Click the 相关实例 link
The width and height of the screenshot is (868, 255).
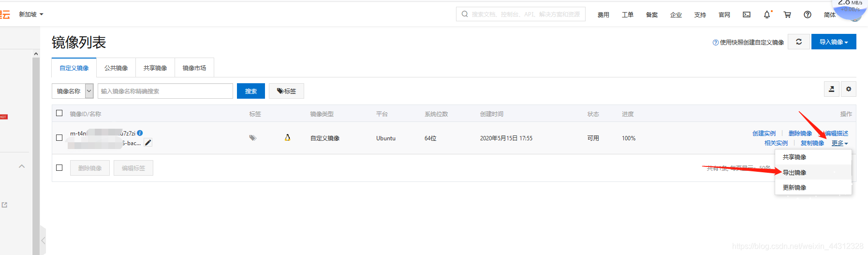tap(776, 143)
